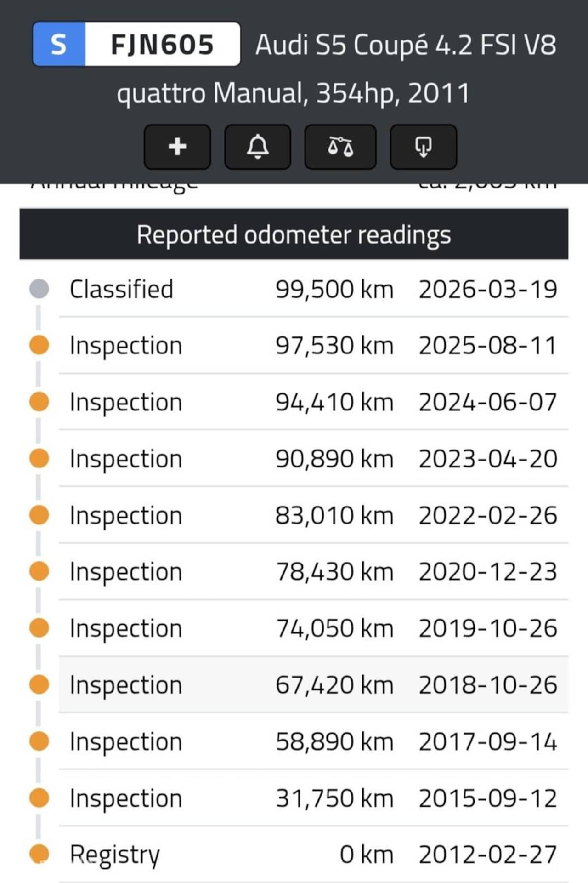Screen dimensions: 588x883
Task: Click the Reported odometer readings header
Action: click(x=294, y=234)
